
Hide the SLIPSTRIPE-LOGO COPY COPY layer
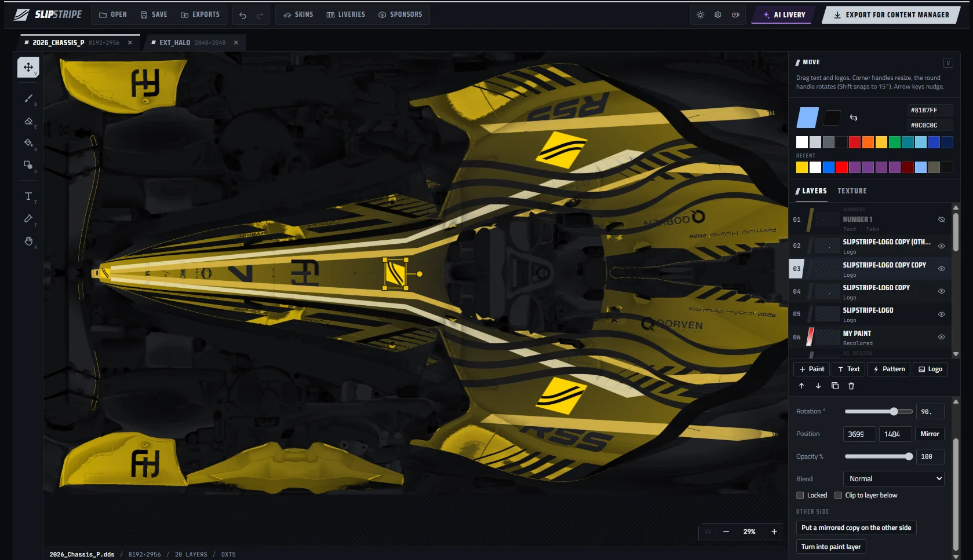(x=941, y=269)
